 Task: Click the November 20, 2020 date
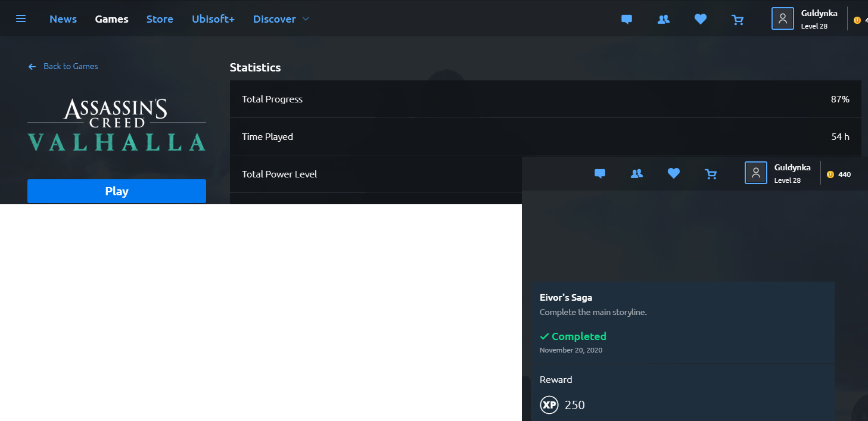pyautogui.click(x=571, y=350)
